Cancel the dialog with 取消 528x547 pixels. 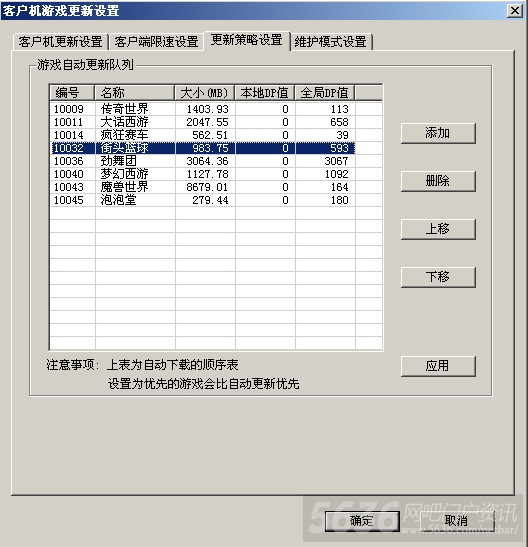[x=457, y=521]
